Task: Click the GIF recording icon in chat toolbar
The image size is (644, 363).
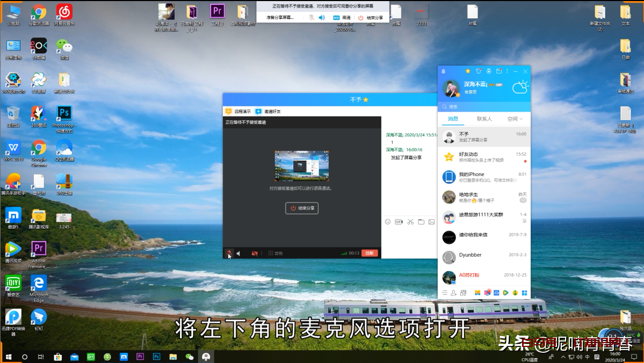Action: click(399, 222)
